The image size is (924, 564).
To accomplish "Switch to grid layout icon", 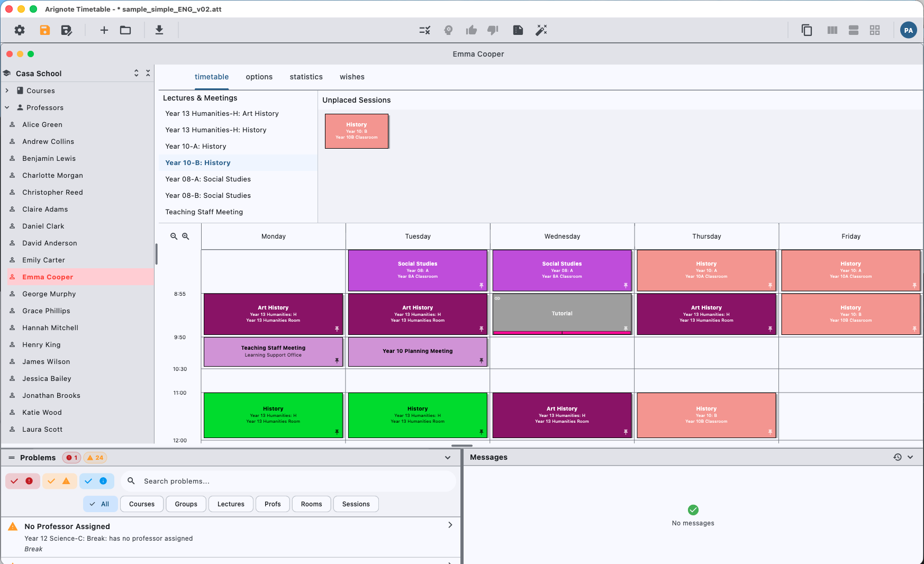I will (x=875, y=30).
